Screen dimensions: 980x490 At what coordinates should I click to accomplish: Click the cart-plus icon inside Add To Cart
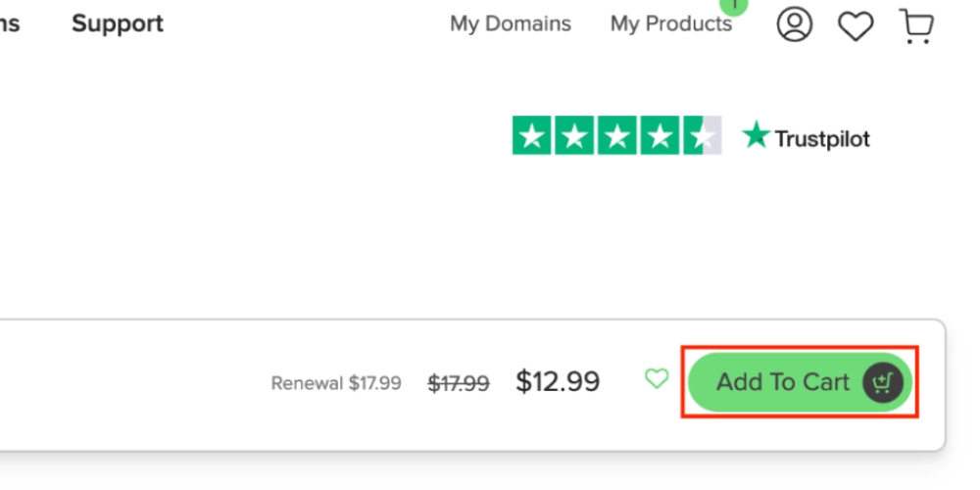[x=882, y=381]
